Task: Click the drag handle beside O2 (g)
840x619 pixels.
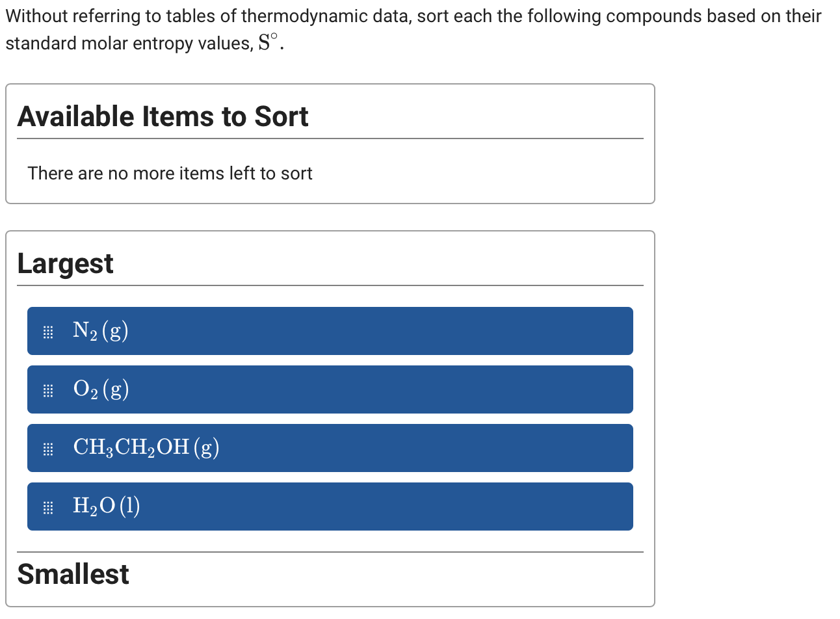Action: tap(47, 391)
